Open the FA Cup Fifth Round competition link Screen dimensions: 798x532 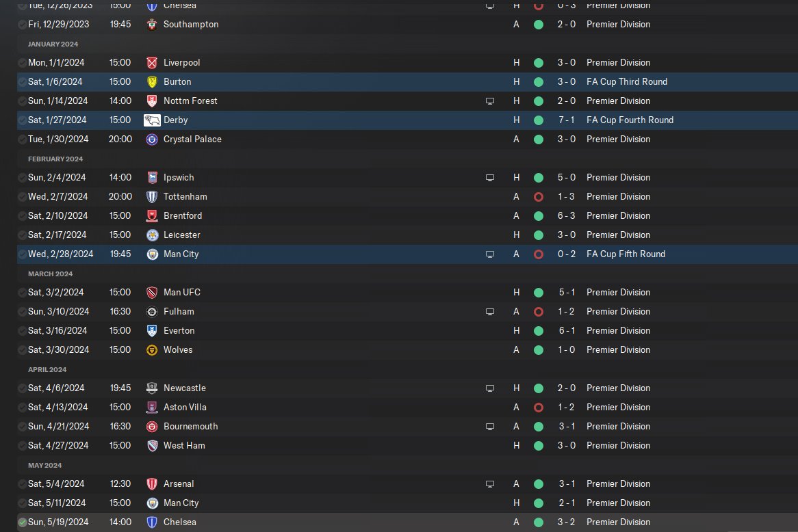click(626, 254)
